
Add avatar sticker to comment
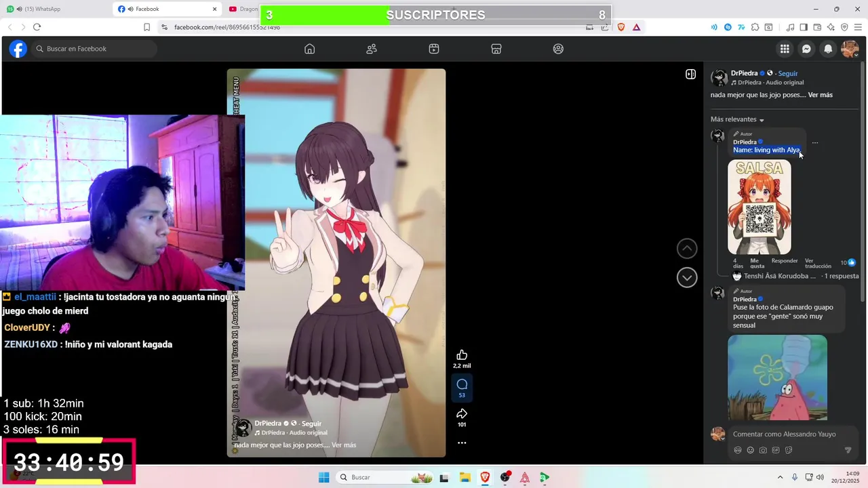[738, 450]
